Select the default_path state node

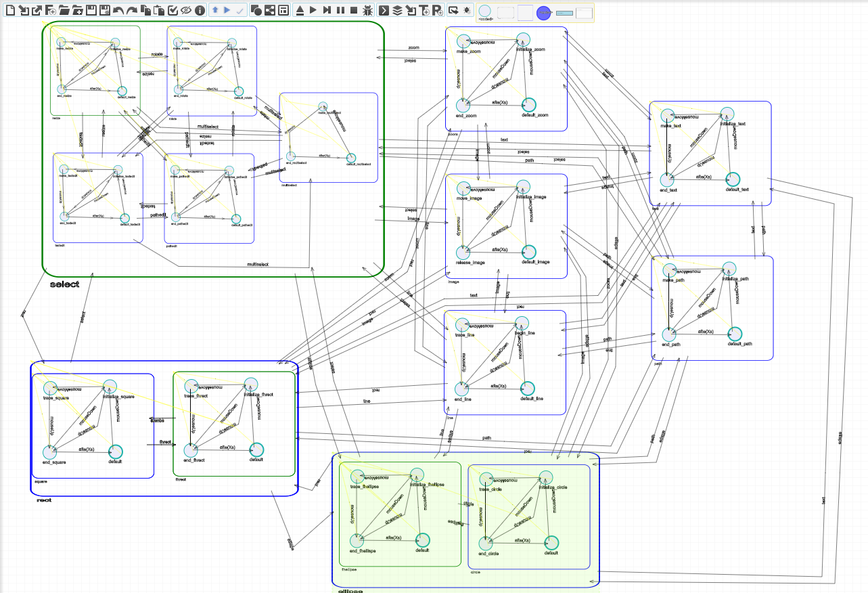pyautogui.click(x=735, y=334)
